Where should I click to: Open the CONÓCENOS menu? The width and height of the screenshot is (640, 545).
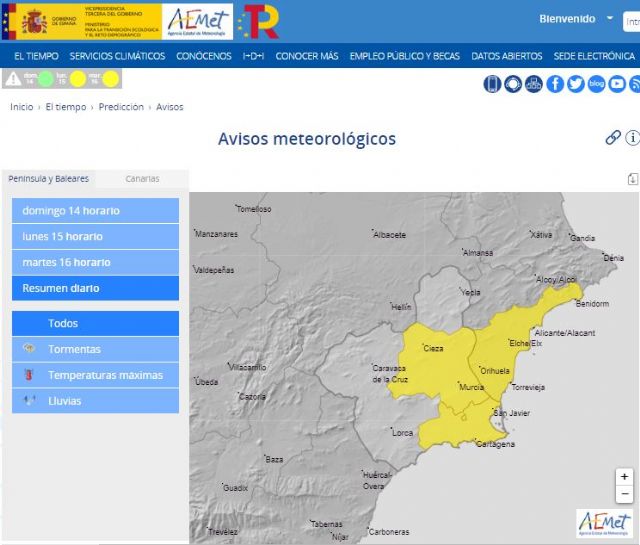click(x=204, y=56)
